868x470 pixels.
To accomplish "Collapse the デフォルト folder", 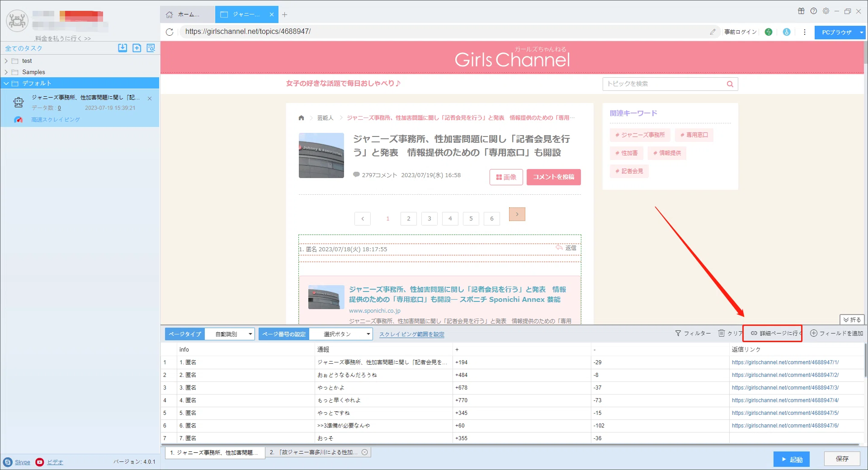I will point(6,84).
